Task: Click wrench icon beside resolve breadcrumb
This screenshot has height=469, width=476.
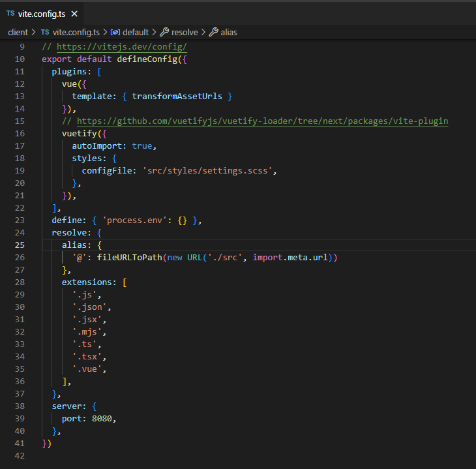Action: point(164,32)
